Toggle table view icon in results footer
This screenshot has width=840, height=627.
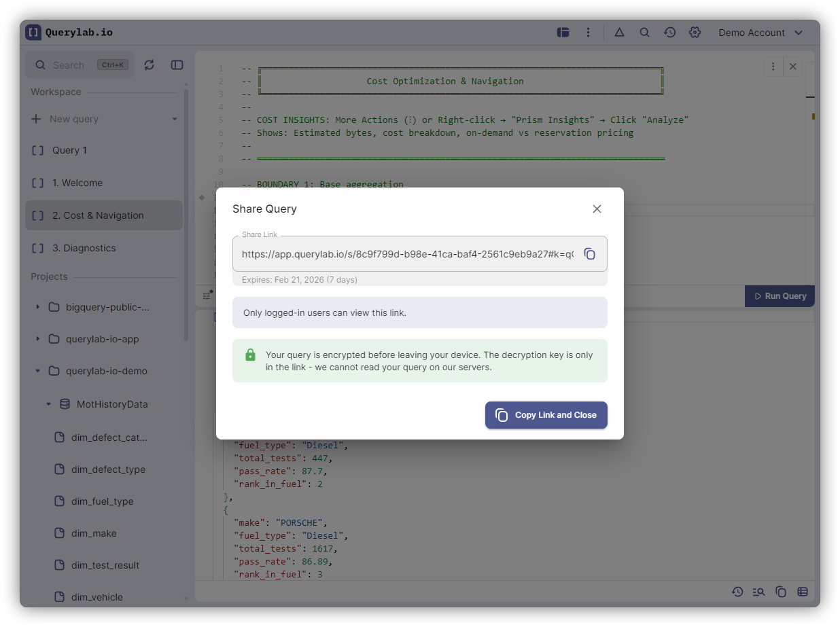[803, 592]
